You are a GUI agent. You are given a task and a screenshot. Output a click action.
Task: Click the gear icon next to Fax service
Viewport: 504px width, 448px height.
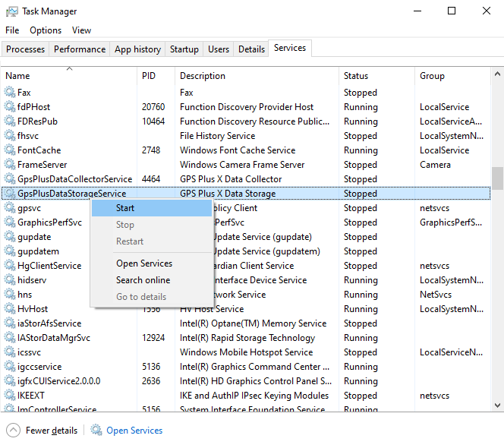10,93
